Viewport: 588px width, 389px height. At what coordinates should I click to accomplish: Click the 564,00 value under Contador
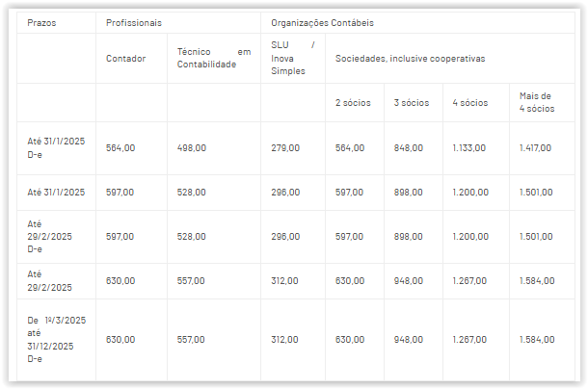(x=120, y=147)
